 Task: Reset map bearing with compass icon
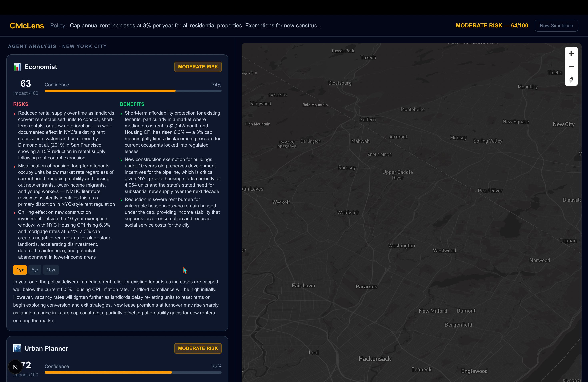click(571, 80)
